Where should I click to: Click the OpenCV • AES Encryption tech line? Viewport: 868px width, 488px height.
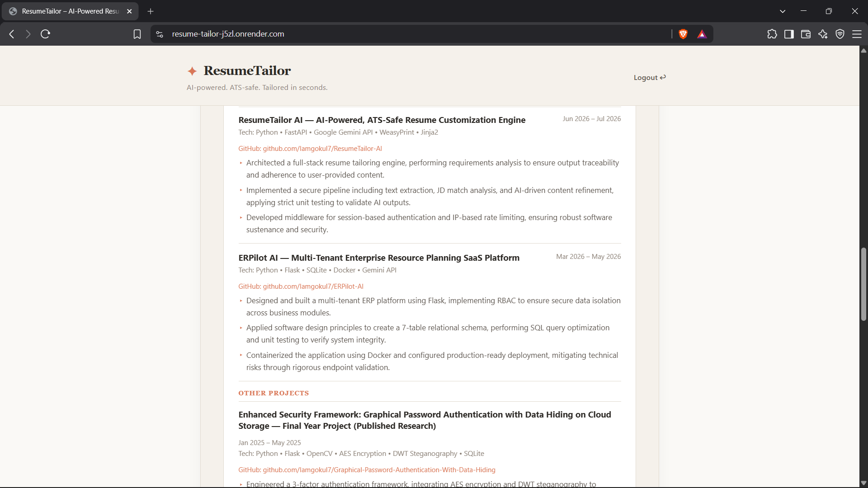pos(361,454)
